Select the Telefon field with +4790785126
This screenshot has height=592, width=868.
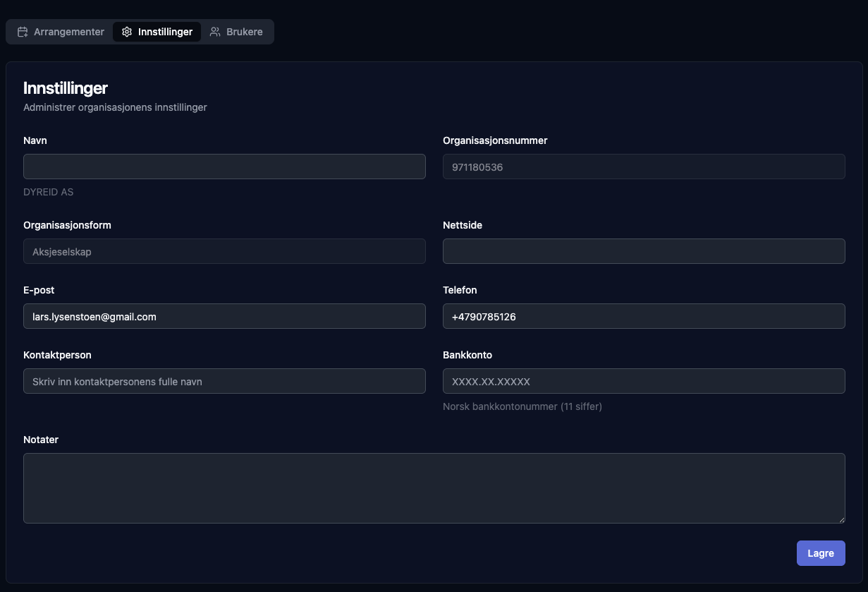643,316
